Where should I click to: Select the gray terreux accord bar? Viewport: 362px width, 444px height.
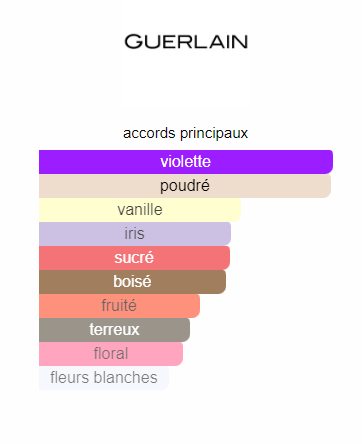tap(114, 330)
